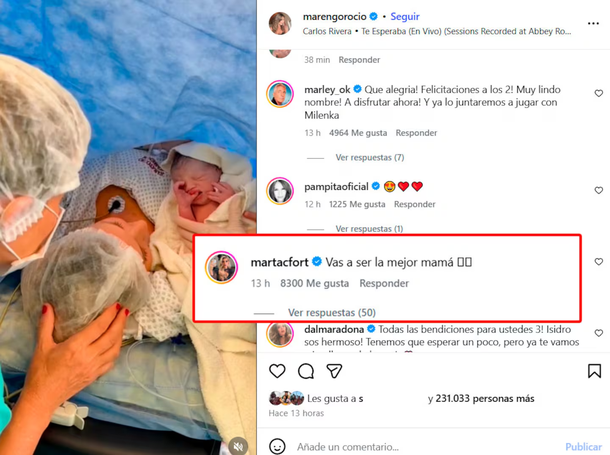Open marengorocio's profile picture in header
Screen dimensions: 610x455
[280, 23]
